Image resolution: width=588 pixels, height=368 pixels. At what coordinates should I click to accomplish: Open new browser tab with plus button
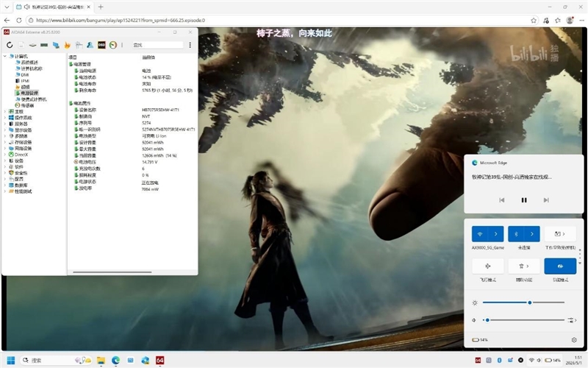click(101, 7)
